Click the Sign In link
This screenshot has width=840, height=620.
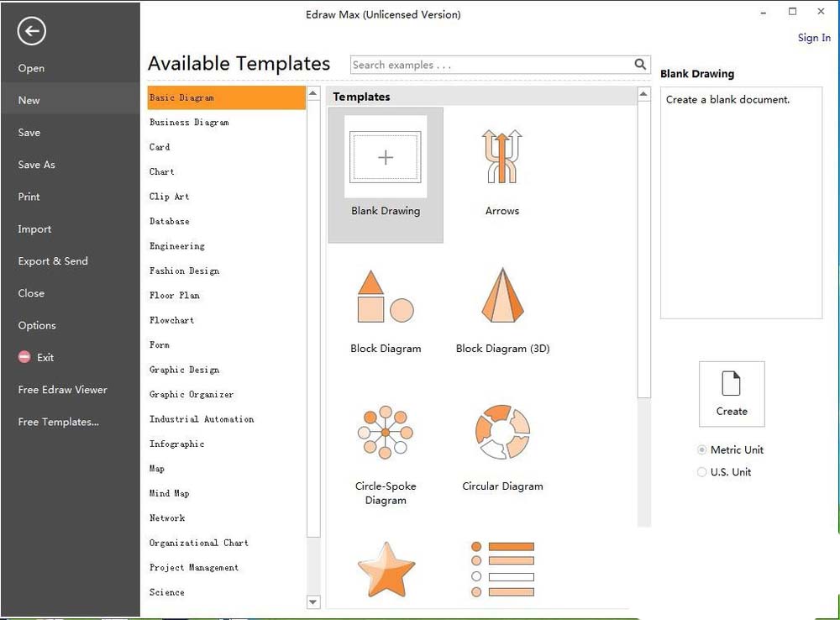click(x=814, y=38)
